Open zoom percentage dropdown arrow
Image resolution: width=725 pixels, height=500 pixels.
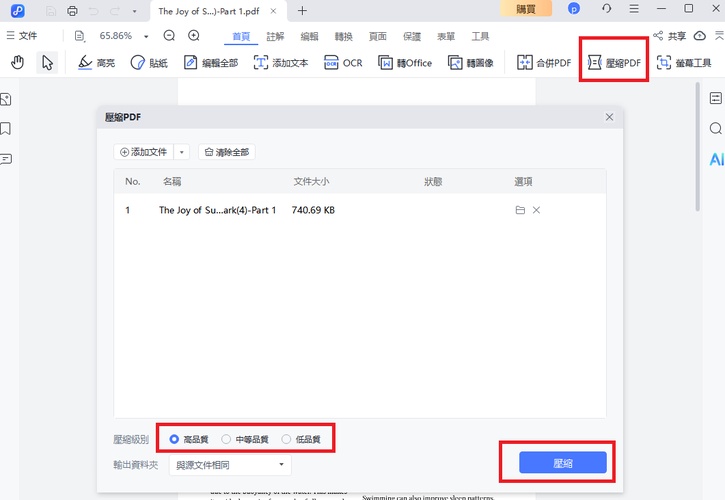click(x=146, y=36)
